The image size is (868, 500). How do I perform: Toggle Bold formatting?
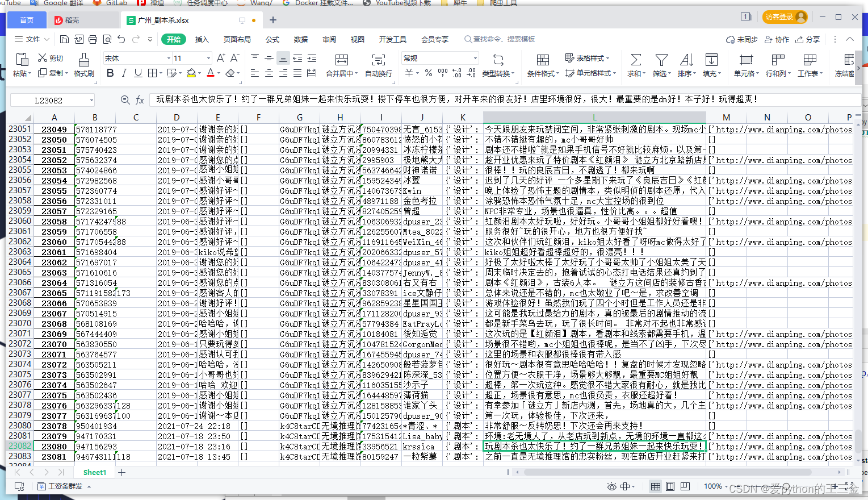[110, 73]
